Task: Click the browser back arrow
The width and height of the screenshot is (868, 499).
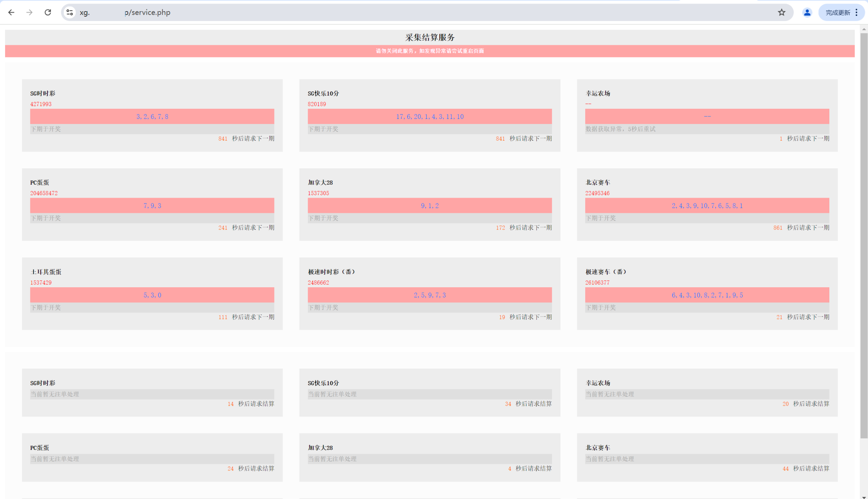Action: [x=11, y=12]
